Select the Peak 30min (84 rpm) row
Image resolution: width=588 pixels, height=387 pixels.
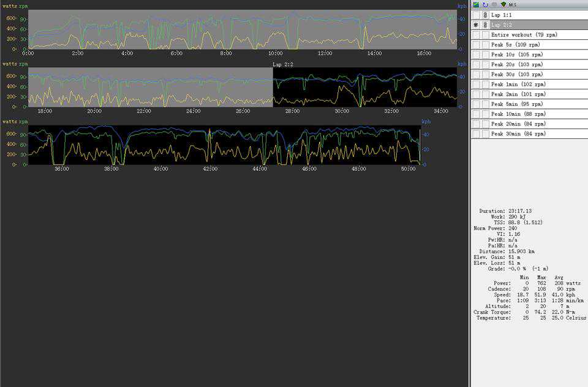518,133
